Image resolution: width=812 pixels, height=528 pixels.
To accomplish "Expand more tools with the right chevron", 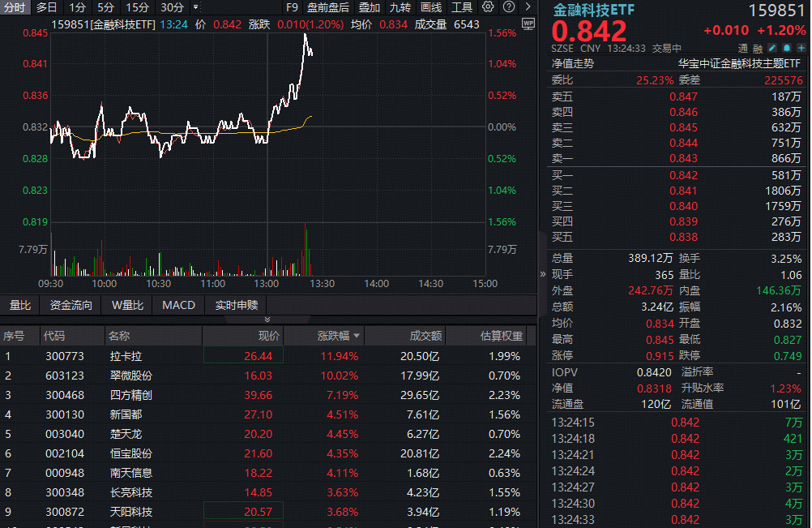I will pyautogui.click(x=527, y=6).
